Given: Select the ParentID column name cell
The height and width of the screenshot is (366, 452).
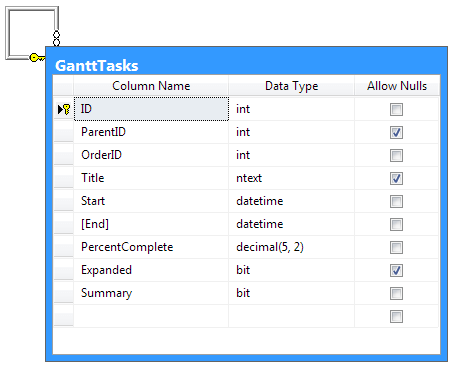Looking at the screenshot, I should click(151, 132).
